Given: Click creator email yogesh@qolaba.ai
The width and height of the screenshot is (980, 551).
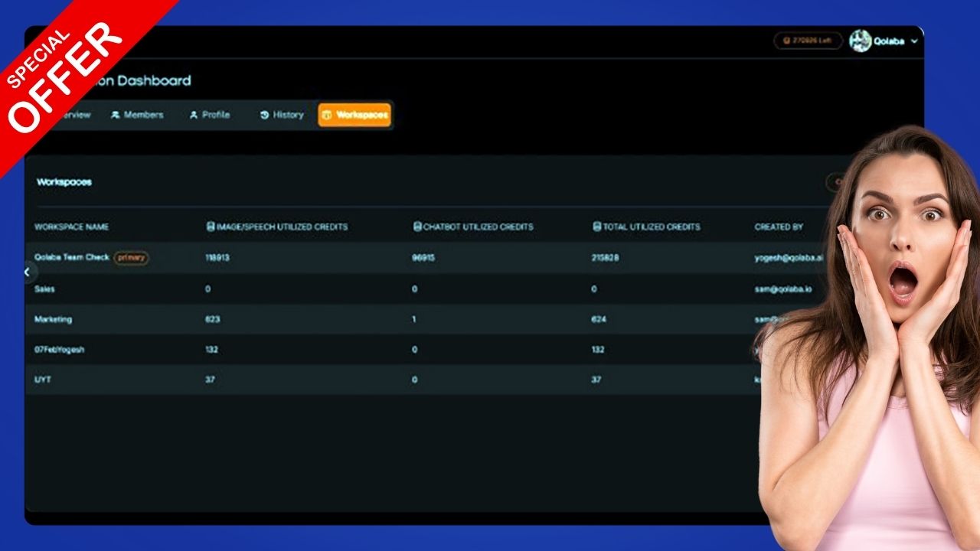Looking at the screenshot, I should (788, 258).
